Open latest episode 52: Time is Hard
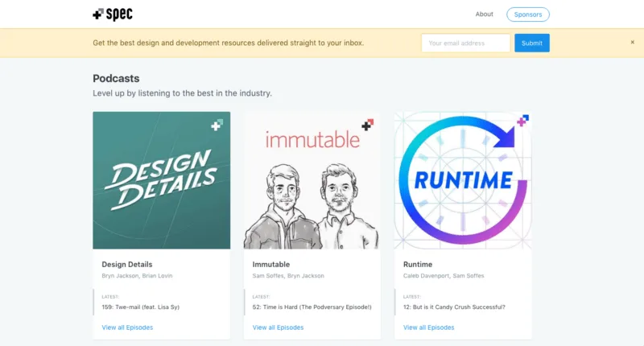 312,307
